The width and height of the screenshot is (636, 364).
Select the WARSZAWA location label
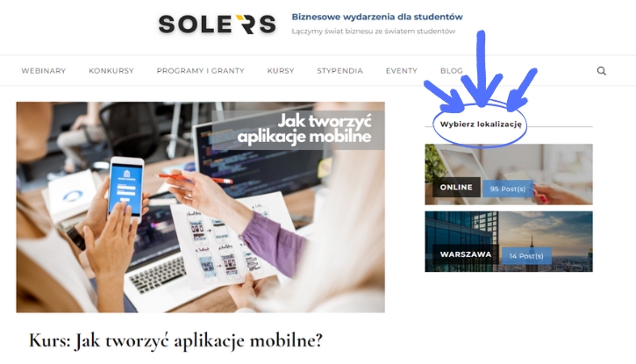click(x=466, y=254)
